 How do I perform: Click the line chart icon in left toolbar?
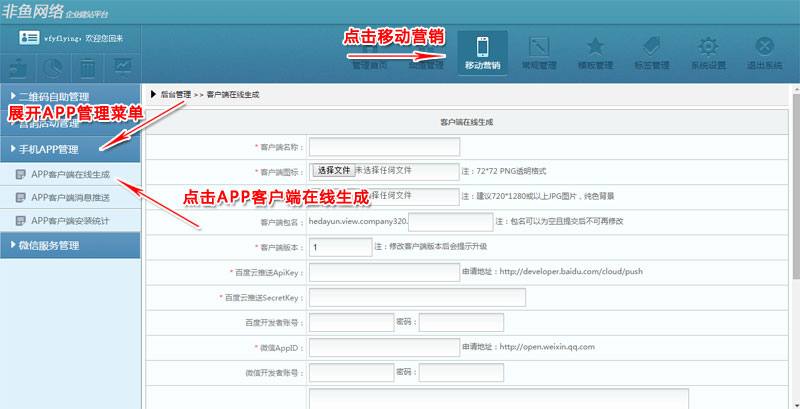click(x=122, y=67)
